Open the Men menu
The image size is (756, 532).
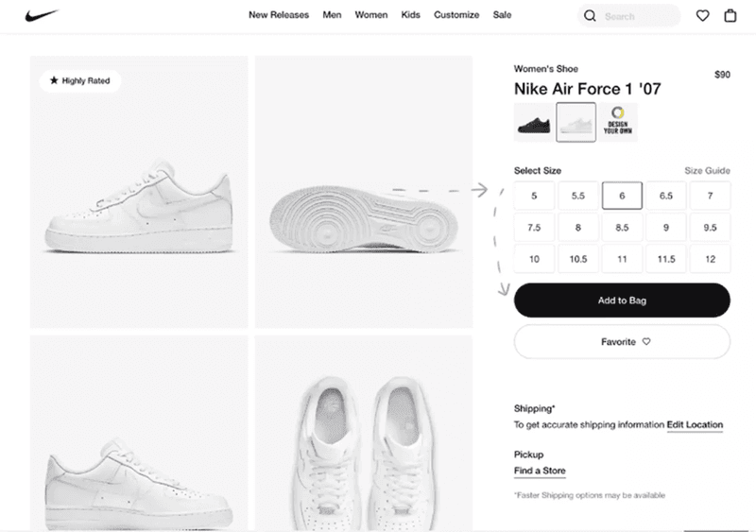tap(332, 15)
